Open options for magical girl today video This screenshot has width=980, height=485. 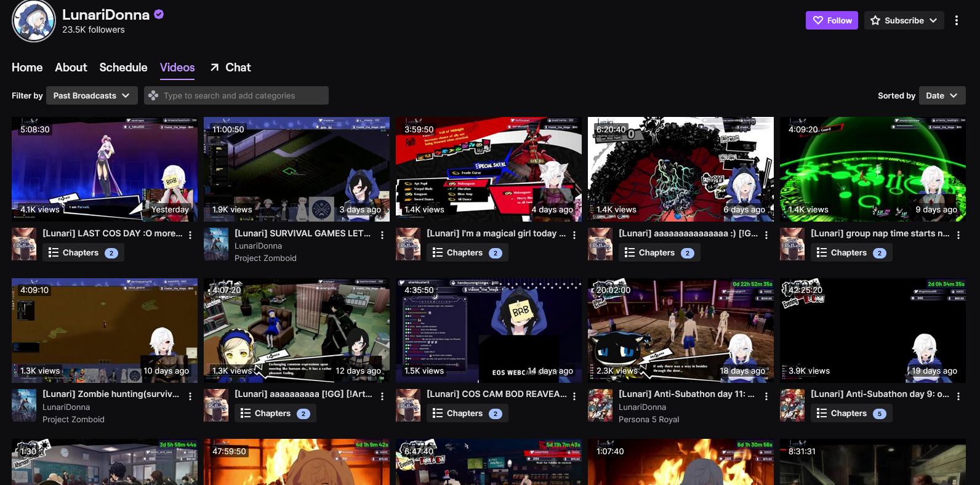pyautogui.click(x=574, y=235)
